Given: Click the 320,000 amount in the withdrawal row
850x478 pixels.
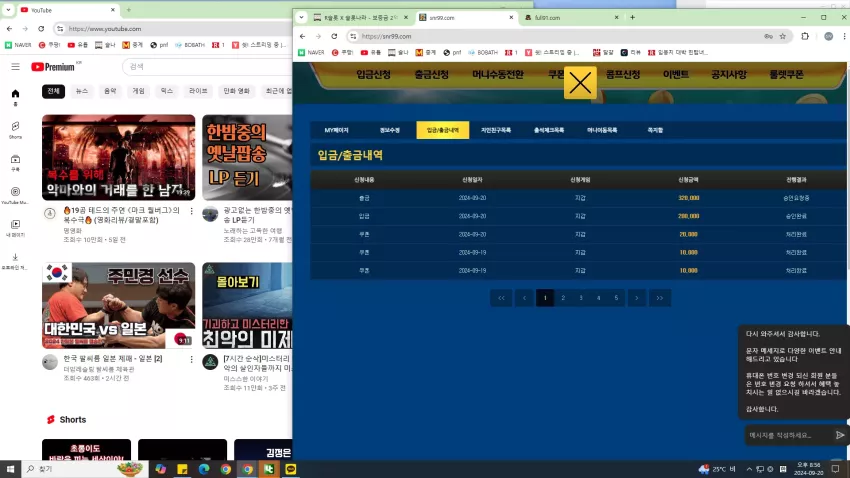Looking at the screenshot, I should tap(688, 198).
